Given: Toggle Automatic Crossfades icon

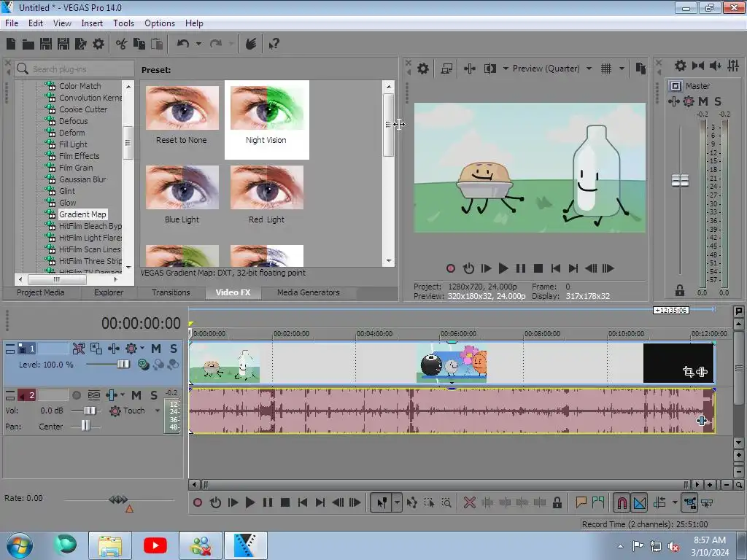Looking at the screenshot, I should coord(640,502).
